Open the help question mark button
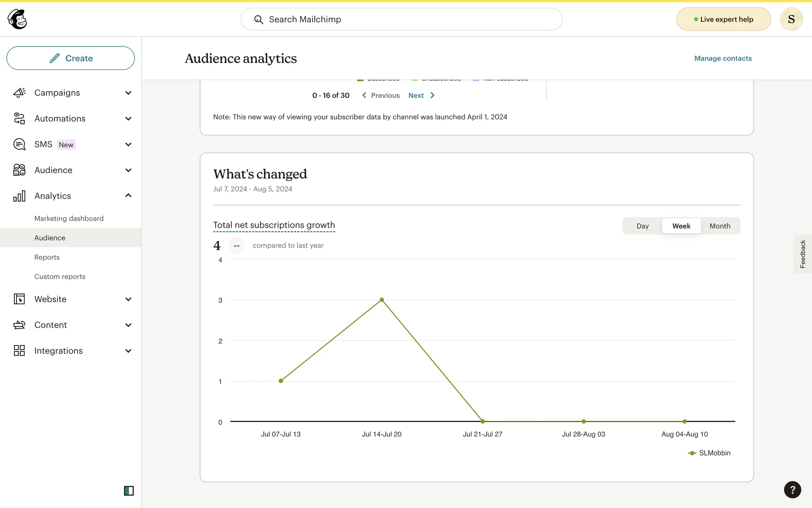This screenshot has height=508, width=812. (x=792, y=490)
